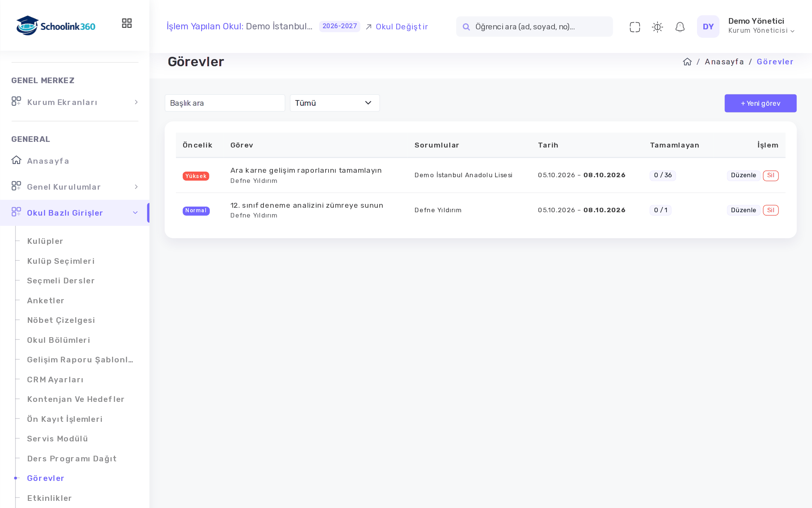Go to Nöbet Çizelgesi

61,320
